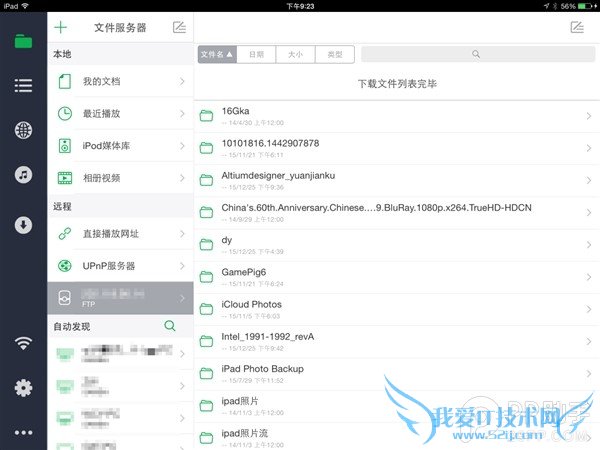Tap the 文件服务器 panel title
The height and width of the screenshot is (450, 600).
pos(120,28)
